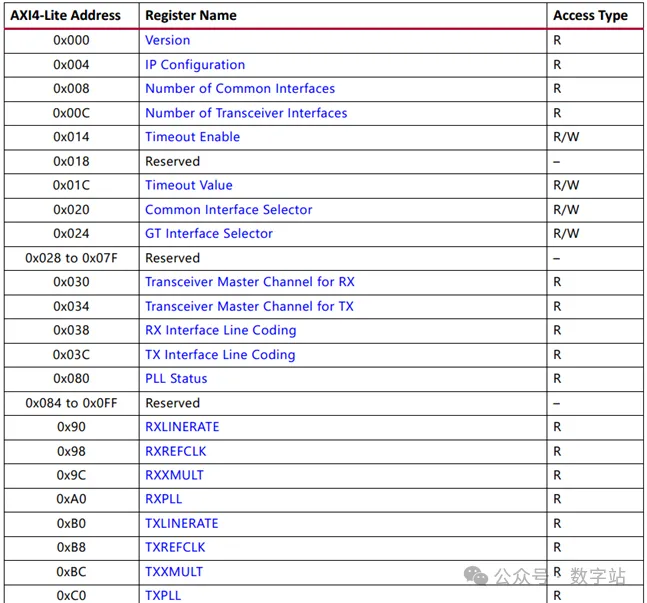Viewport: 647px width, 603px height.
Task: Click the IP Configuration link
Action: pos(195,65)
